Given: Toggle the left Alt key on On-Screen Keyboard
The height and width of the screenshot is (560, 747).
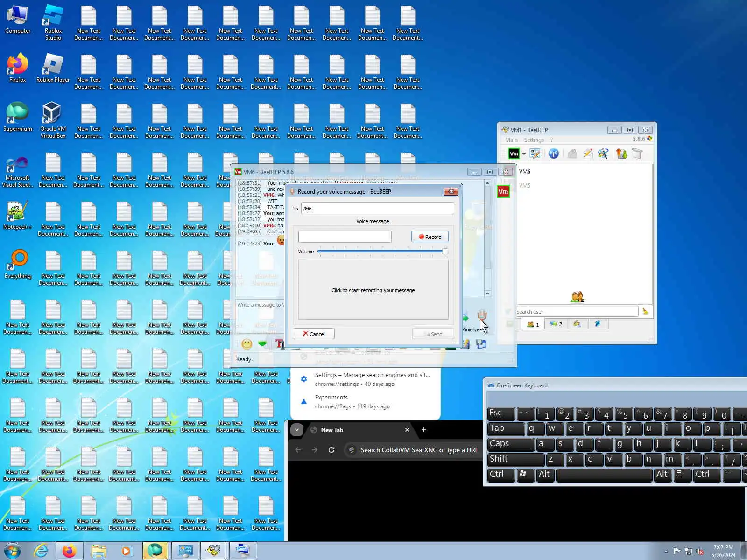Looking at the screenshot, I should tap(545, 475).
